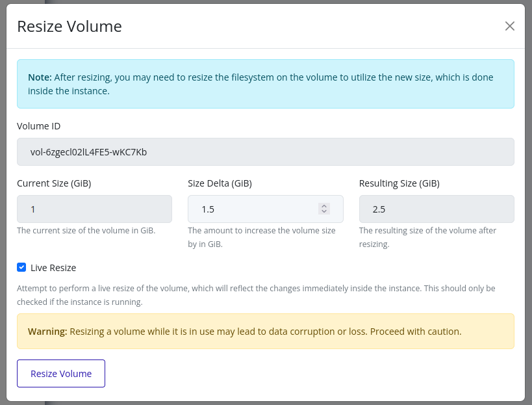The width and height of the screenshot is (532, 405).
Task: Click the 'Size Delta (GiB)' label
Action: [x=220, y=183]
